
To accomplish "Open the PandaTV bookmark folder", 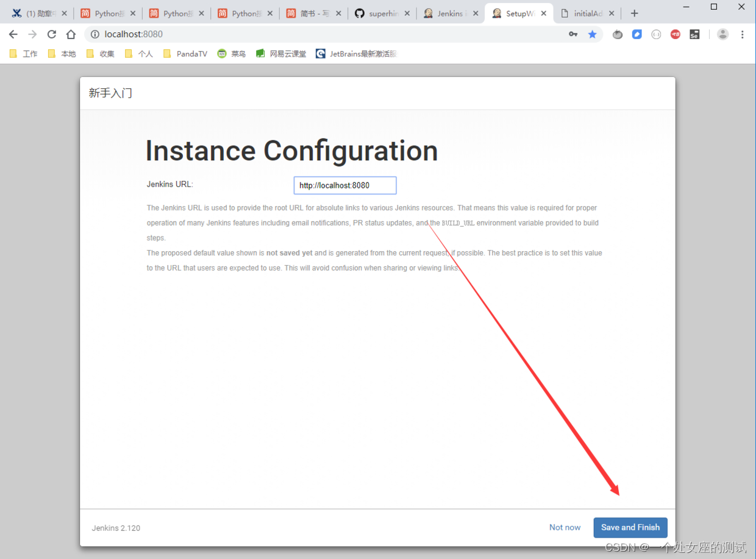I will [185, 54].
